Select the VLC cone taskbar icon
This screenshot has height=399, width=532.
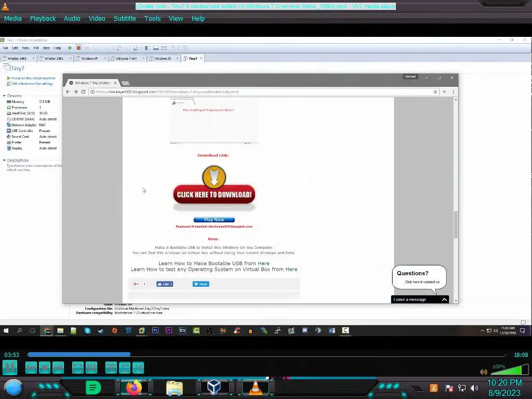256,388
